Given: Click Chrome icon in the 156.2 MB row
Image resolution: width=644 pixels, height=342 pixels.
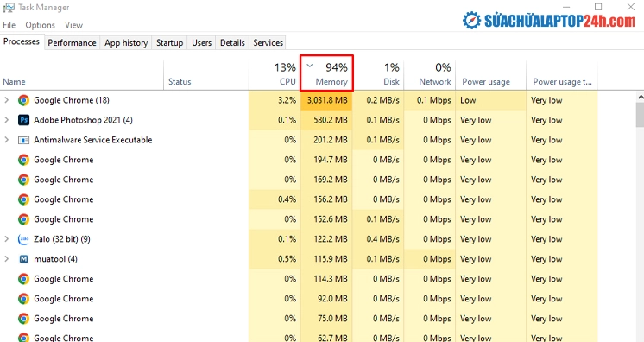Looking at the screenshot, I should (24, 199).
